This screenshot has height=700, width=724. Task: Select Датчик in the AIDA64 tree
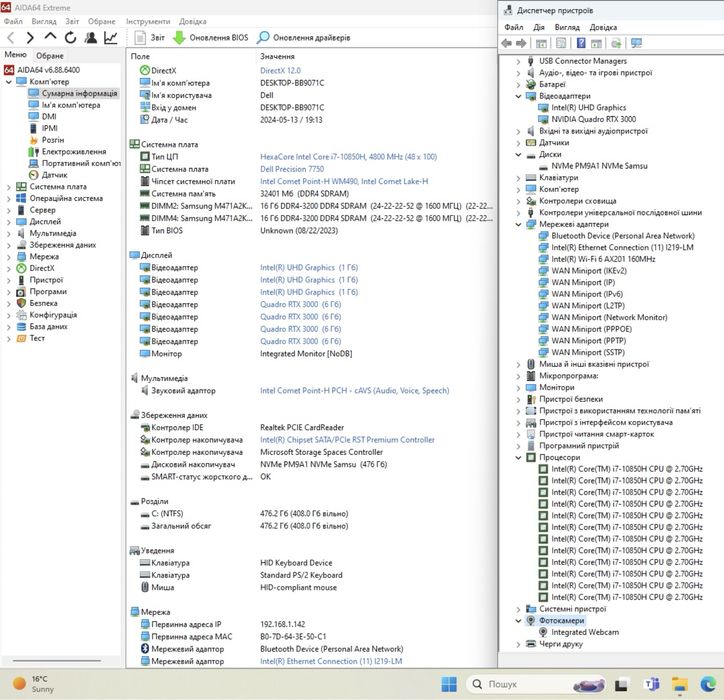click(54, 174)
